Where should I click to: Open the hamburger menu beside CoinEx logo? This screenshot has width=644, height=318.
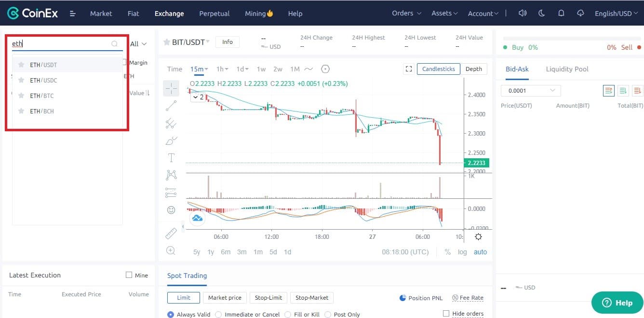[73, 14]
